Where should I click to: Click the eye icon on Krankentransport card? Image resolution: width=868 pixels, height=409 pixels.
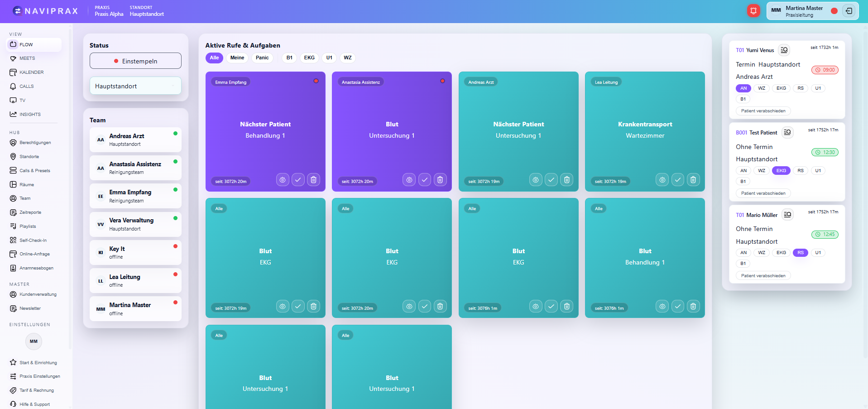tap(662, 180)
